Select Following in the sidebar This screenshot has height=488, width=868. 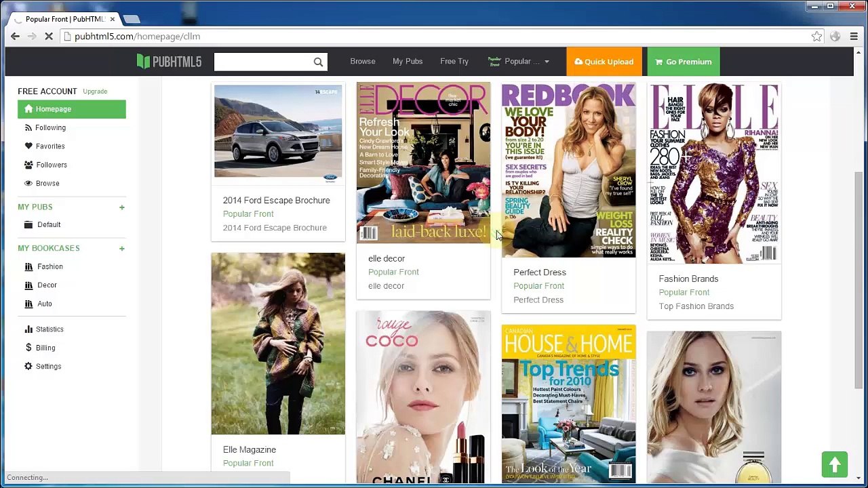pyautogui.click(x=50, y=127)
